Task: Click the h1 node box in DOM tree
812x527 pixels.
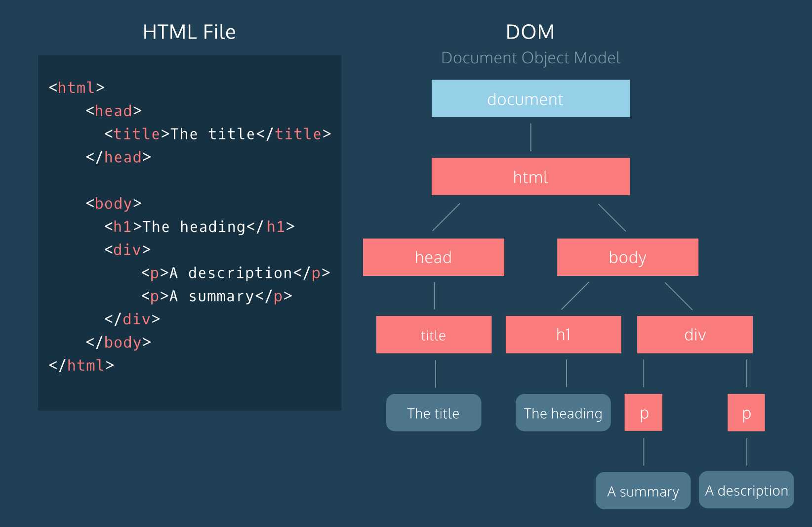Action: click(x=563, y=335)
